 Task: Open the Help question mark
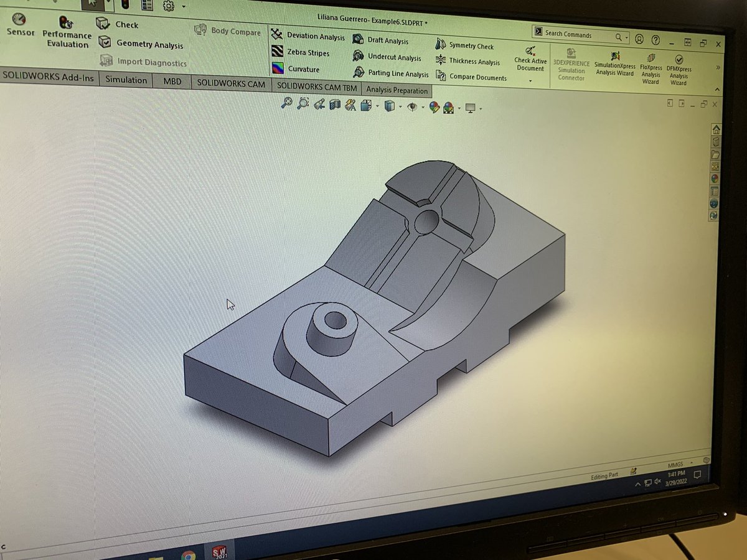(655, 40)
